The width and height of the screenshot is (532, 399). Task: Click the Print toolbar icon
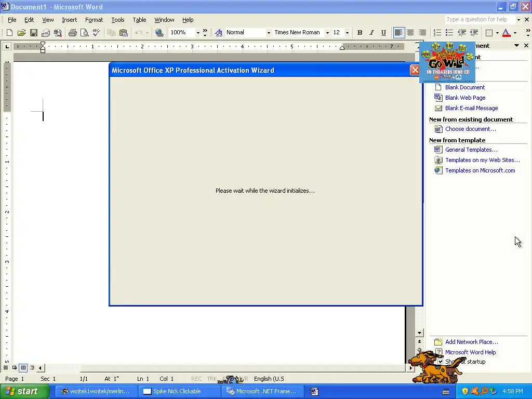pyautogui.click(x=73, y=33)
